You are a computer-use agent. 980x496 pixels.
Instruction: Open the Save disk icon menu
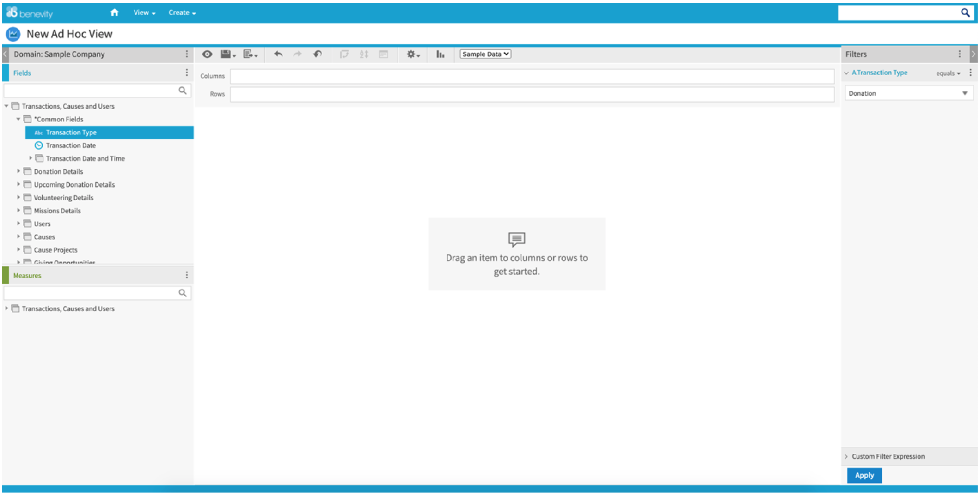click(x=228, y=54)
